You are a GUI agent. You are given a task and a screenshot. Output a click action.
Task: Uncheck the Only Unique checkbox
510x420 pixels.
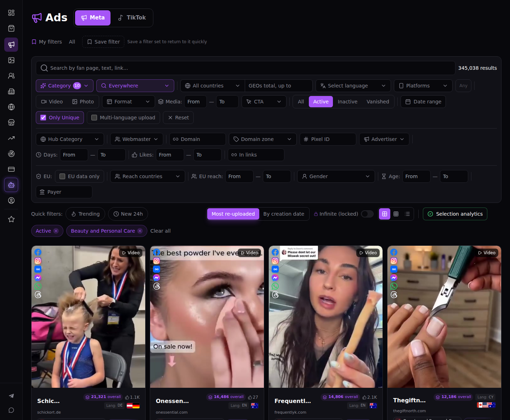pyautogui.click(x=43, y=118)
